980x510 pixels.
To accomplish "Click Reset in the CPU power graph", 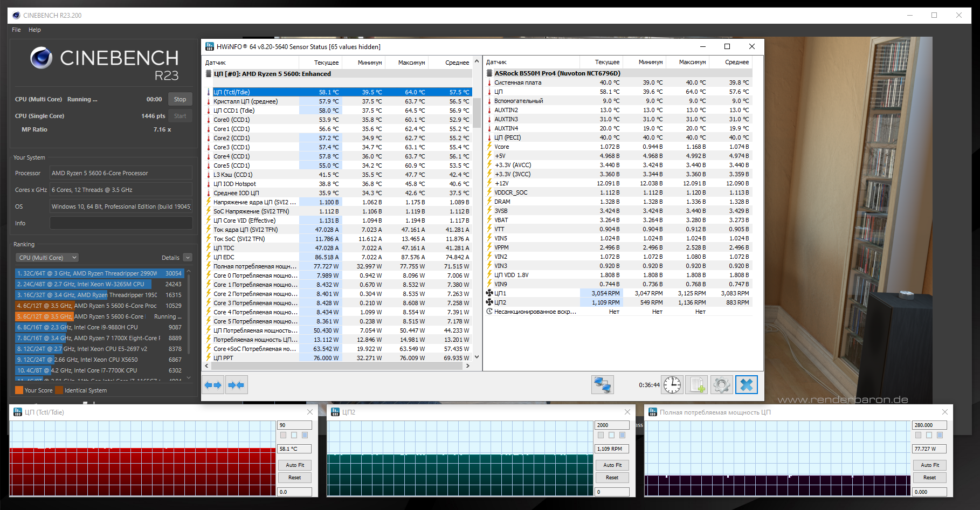I will coord(929,478).
